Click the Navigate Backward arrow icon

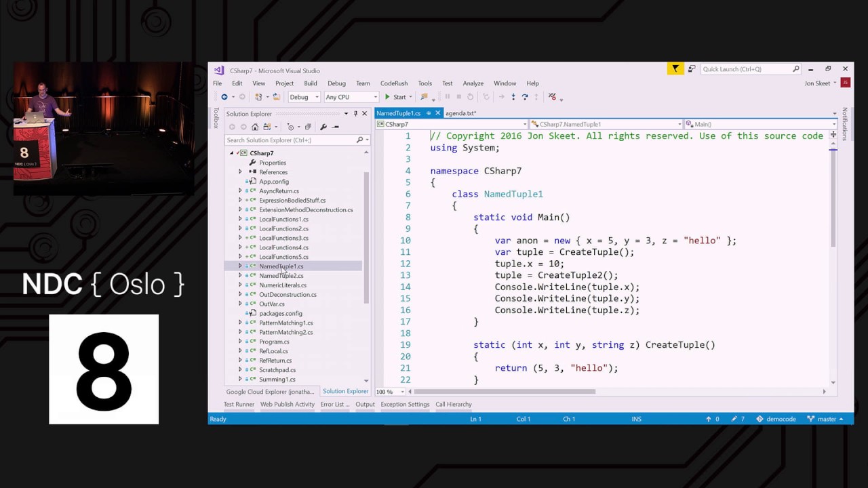point(224,97)
